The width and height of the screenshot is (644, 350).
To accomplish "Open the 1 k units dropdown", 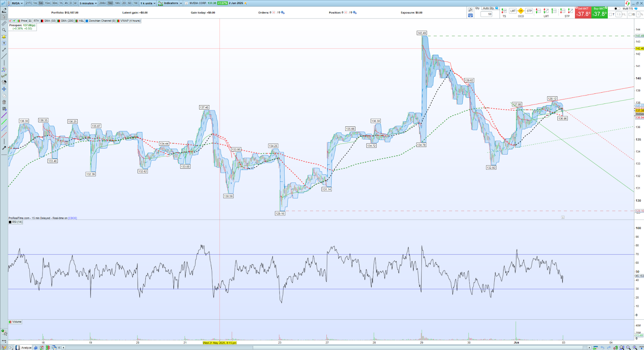I will (x=148, y=3).
